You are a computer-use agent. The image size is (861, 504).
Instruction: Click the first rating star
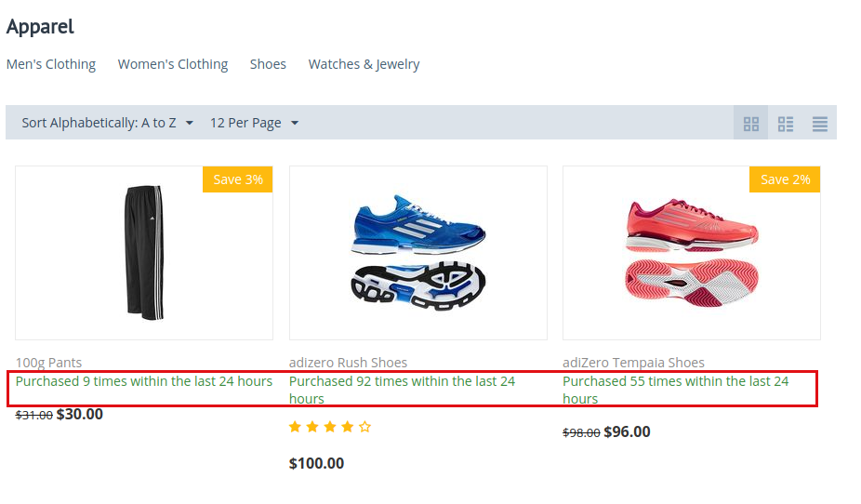pos(295,427)
